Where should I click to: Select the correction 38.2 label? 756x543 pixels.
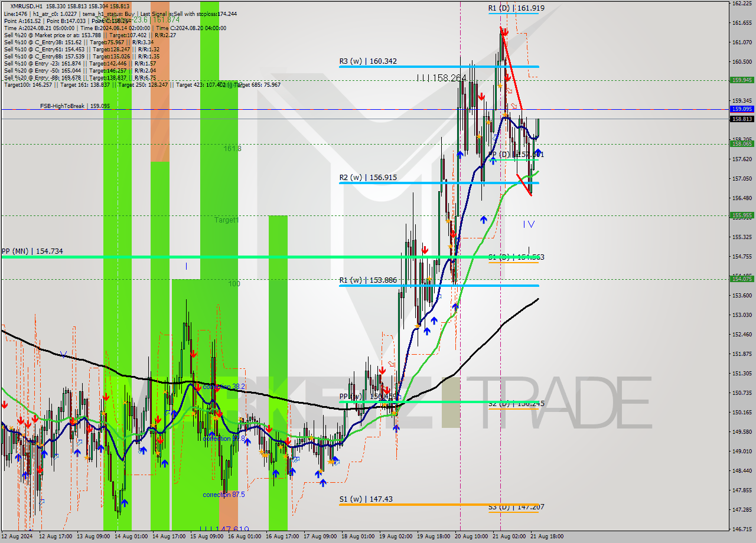coord(224,387)
